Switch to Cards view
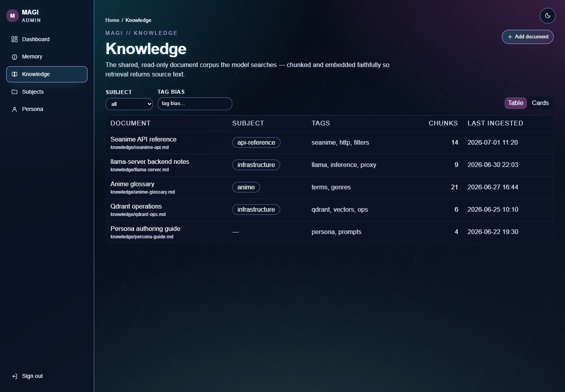This screenshot has width=565, height=392. point(540,103)
